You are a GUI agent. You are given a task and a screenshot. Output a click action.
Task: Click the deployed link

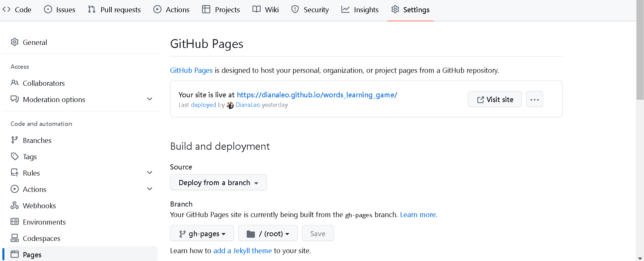[203, 105]
